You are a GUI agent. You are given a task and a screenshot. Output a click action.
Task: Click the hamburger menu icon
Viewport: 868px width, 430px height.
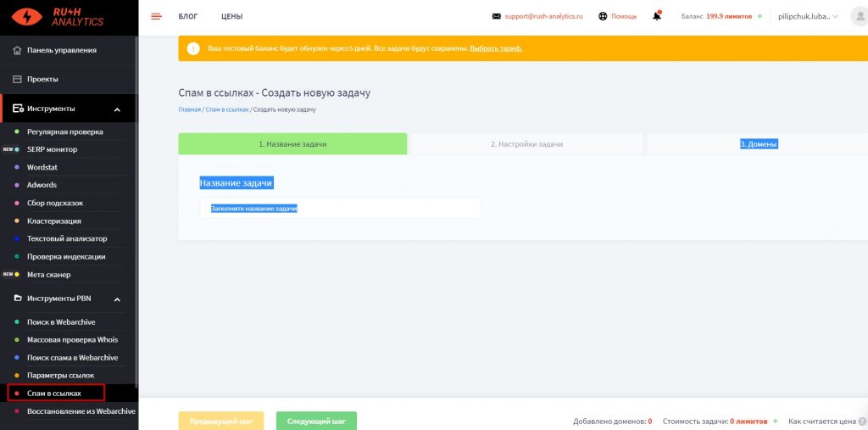[156, 16]
